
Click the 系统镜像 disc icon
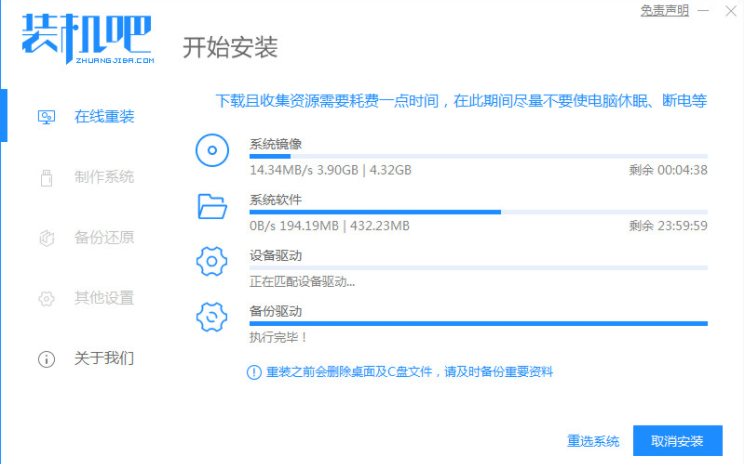tap(211, 152)
